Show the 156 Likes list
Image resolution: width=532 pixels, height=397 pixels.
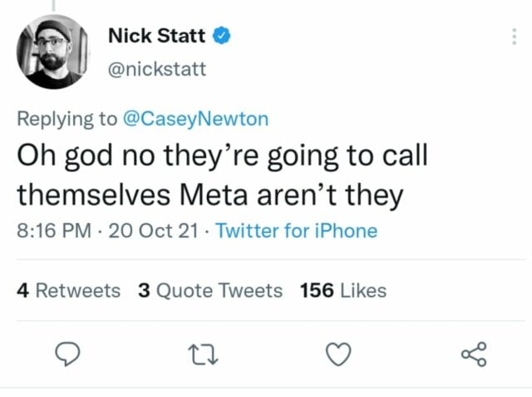point(343,290)
